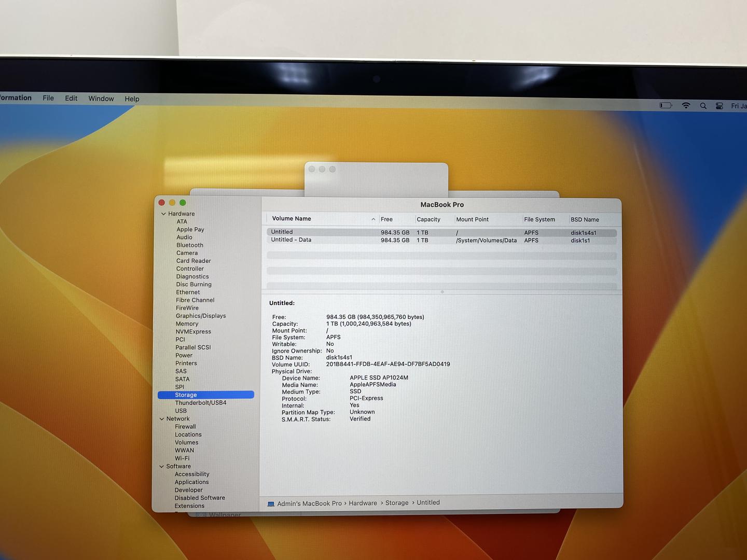747x560 pixels.
Task: Click the split-pane divider handle dot
Action: (442, 292)
